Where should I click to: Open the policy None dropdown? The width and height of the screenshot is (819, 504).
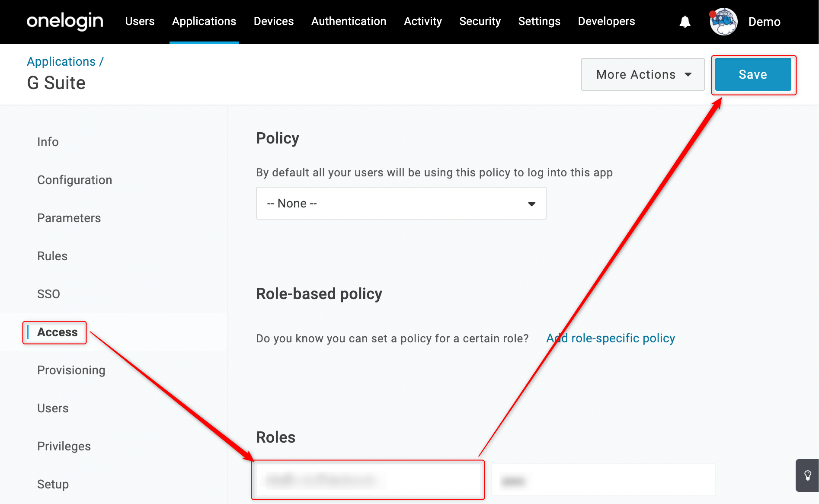[x=401, y=203]
